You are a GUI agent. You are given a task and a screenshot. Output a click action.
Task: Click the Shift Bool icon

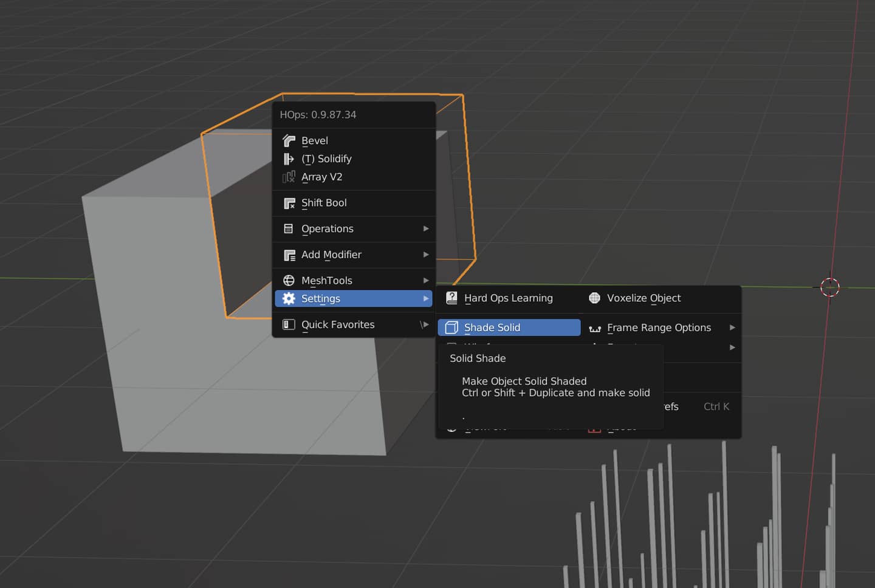289,203
